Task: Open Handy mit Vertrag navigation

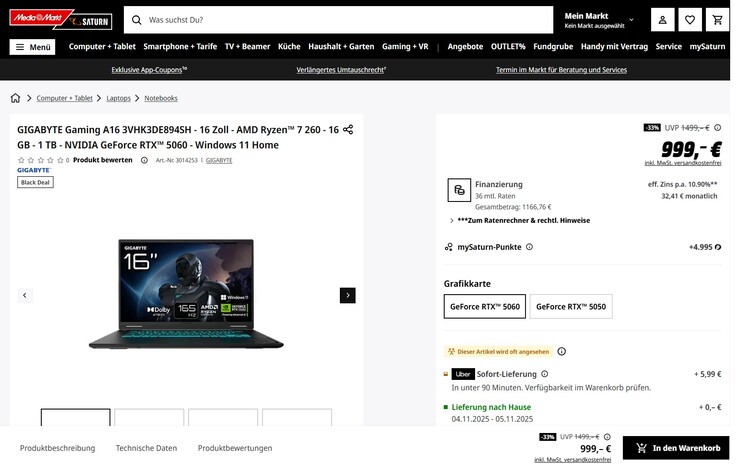Action: [614, 47]
